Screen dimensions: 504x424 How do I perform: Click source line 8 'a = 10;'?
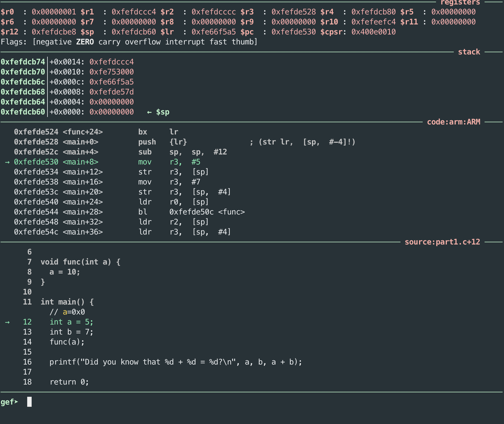65,272
